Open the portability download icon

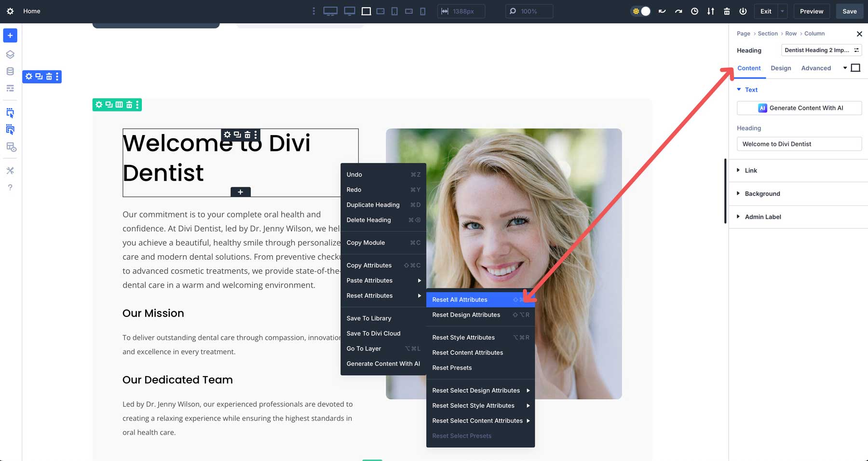710,11
